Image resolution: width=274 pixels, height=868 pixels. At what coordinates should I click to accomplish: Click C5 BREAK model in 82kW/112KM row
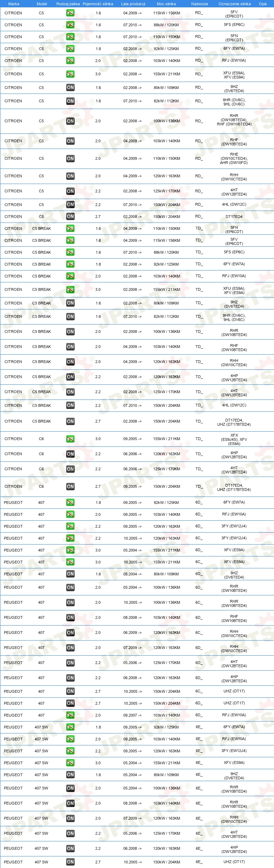tap(42, 317)
